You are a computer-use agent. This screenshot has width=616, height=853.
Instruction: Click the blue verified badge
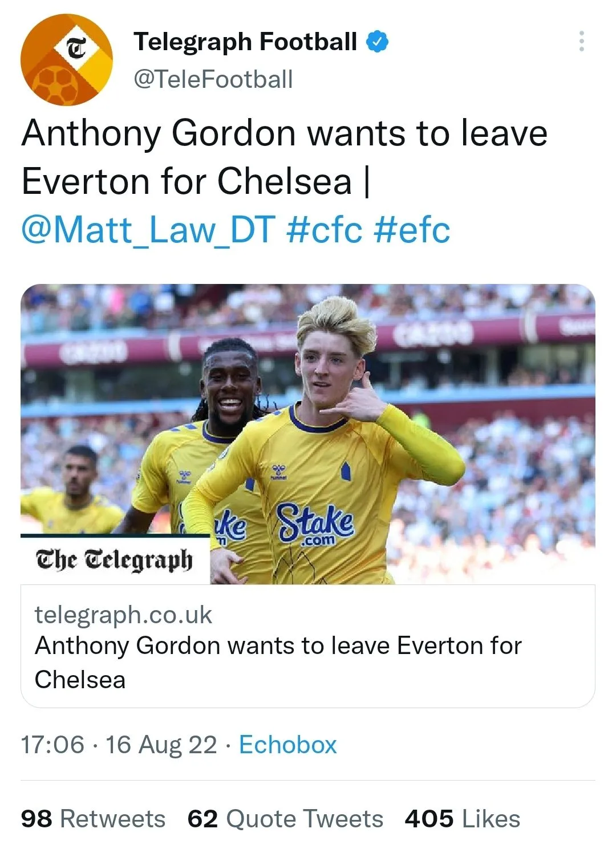[x=378, y=42]
